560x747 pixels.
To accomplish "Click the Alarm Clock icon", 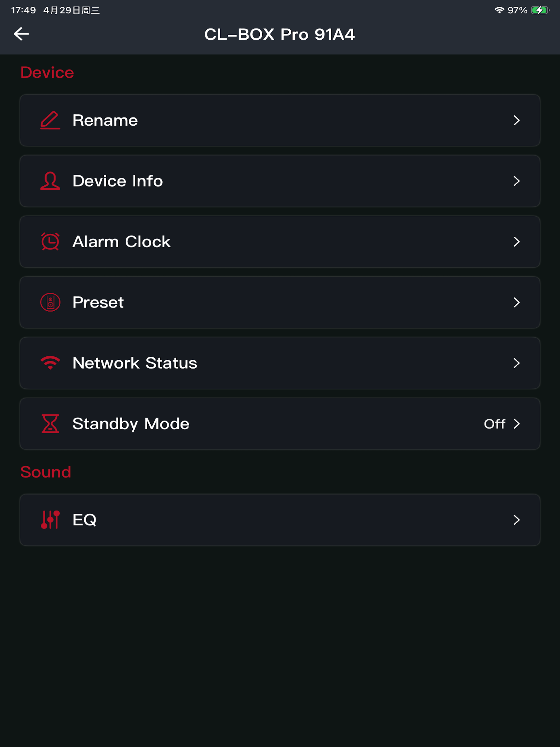I will pyautogui.click(x=50, y=242).
